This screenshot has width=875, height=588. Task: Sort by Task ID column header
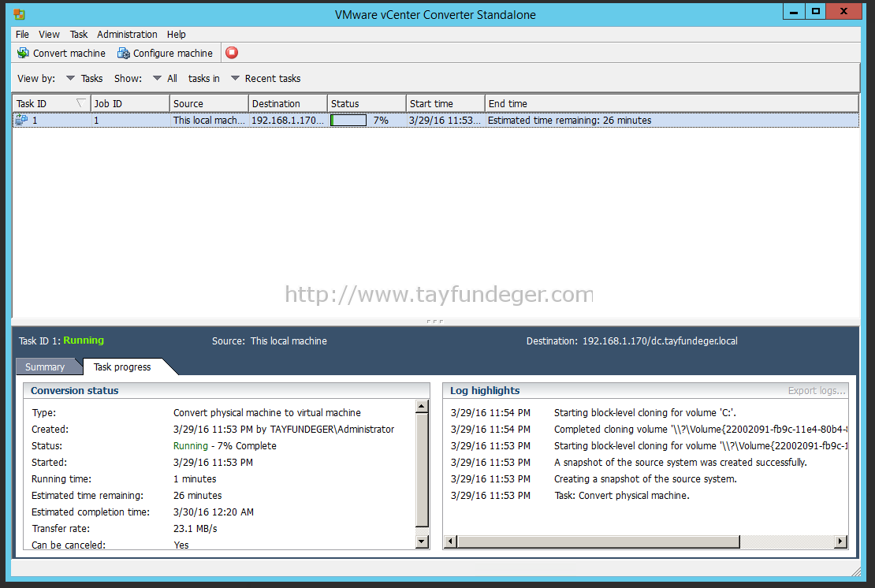[51, 103]
